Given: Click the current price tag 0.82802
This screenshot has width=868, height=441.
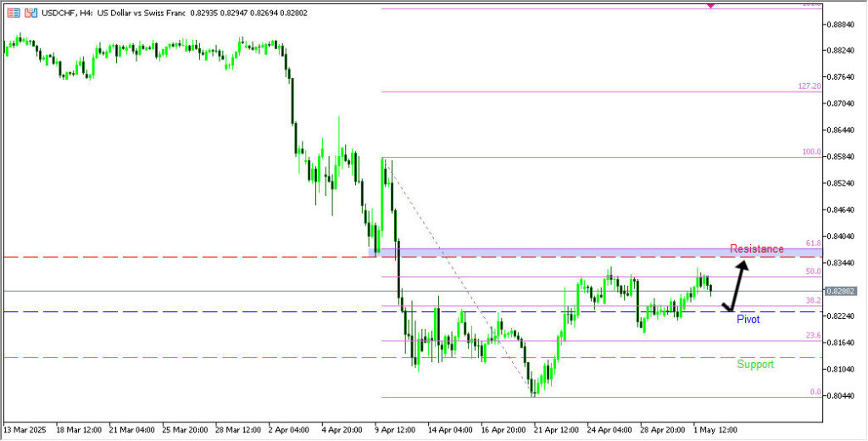Looking at the screenshot, I should [x=840, y=291].
